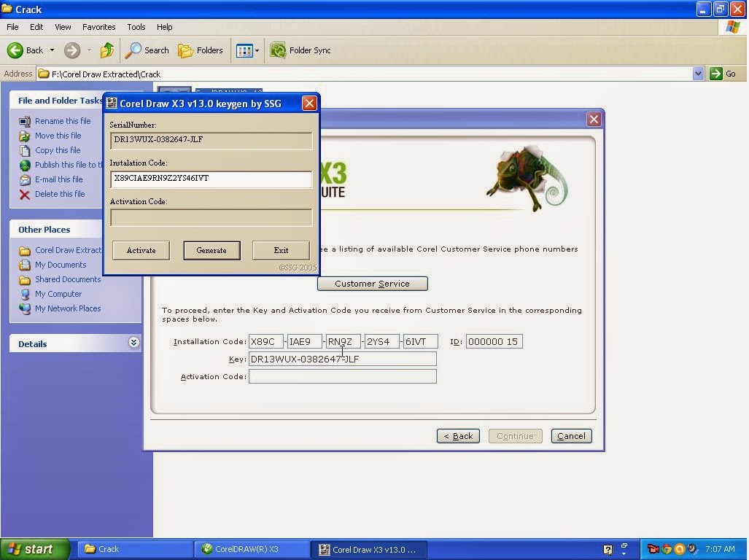
Task: Toggle the Folders pane button
Action: pyautogui.click(x=200, y=50)
